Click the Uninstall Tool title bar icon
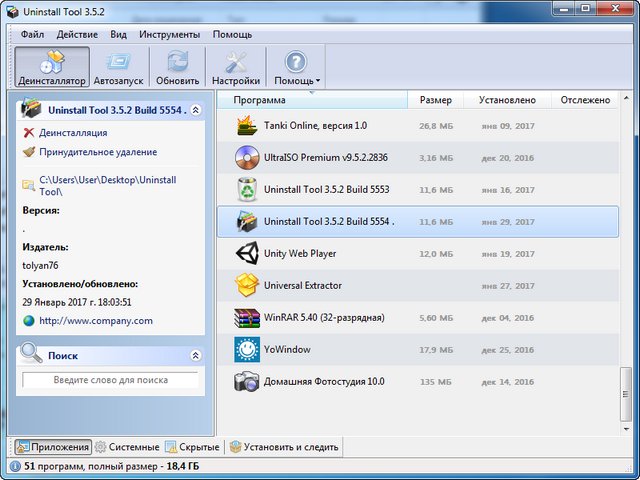Image resolution: width=640 pixels, height=480 pixels. [x=12, y=12]
